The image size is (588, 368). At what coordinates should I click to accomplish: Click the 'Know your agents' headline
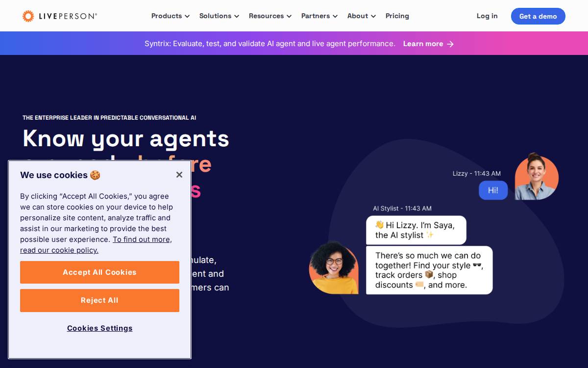tap(126, 138)
